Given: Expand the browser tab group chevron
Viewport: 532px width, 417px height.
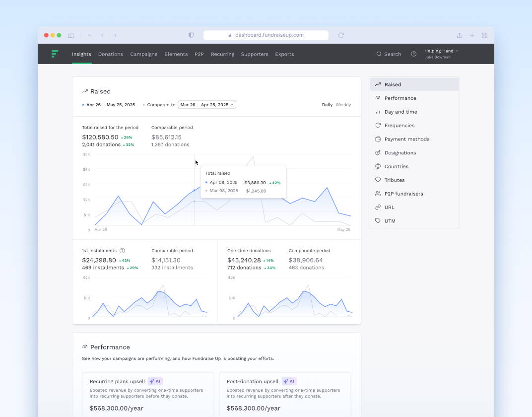Looking at the screenshot, I should coord(89,35).
